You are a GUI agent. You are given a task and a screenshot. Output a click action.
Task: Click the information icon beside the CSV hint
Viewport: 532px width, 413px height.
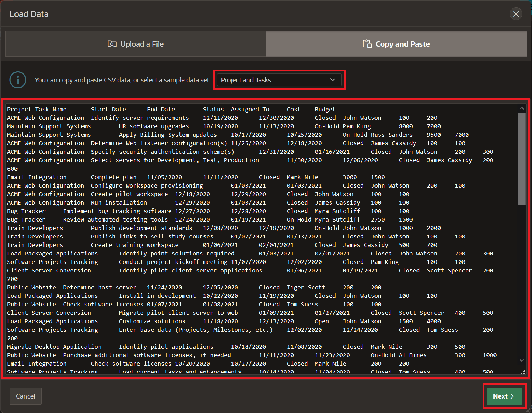[x=18, y=80]
